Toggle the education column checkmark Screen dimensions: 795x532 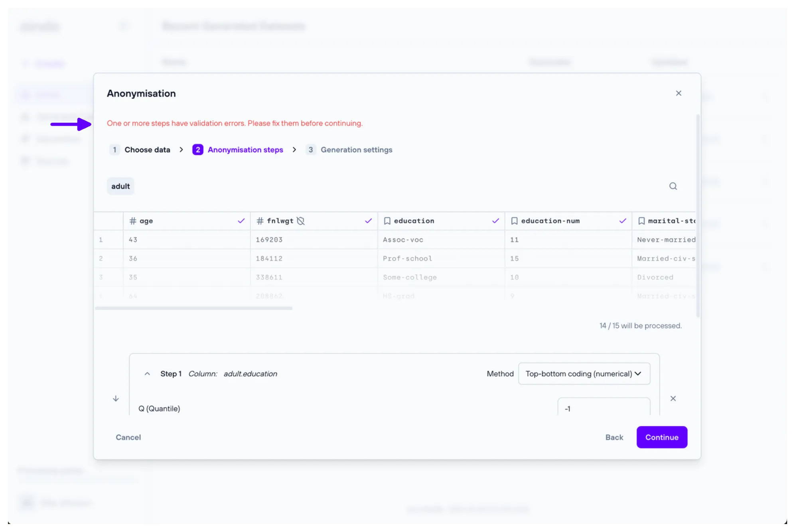pos(495,221)
